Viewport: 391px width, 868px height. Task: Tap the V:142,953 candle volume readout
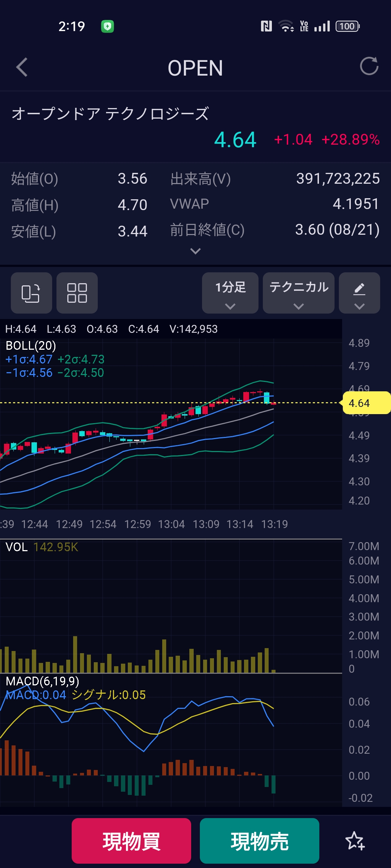pyautogui.click(x=194, y=329)
